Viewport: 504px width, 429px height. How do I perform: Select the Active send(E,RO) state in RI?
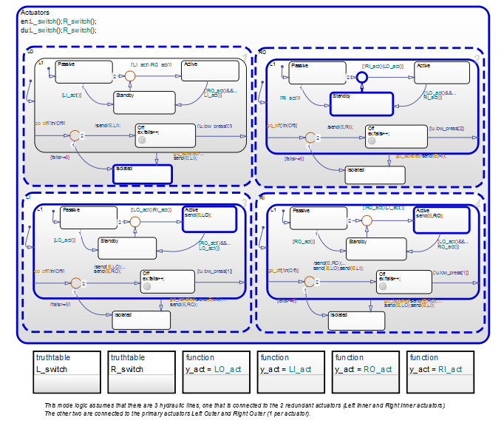[442, 220]
